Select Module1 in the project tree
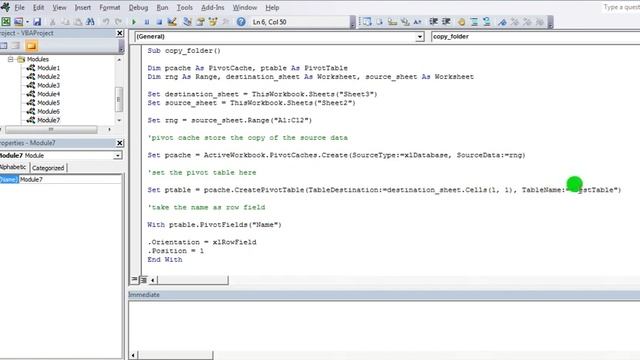Image resolution: width=640 pixels, height=360 pixels. pos(48,68)
